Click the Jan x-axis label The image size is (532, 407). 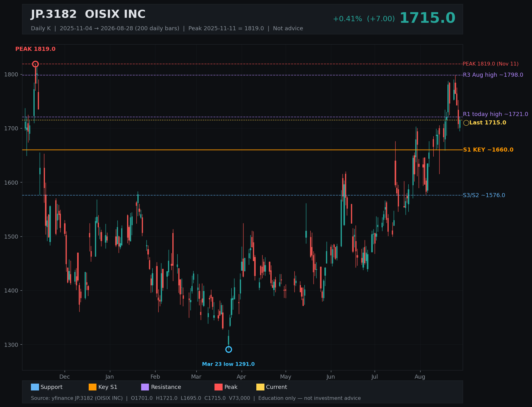click(x=110, y=377)
